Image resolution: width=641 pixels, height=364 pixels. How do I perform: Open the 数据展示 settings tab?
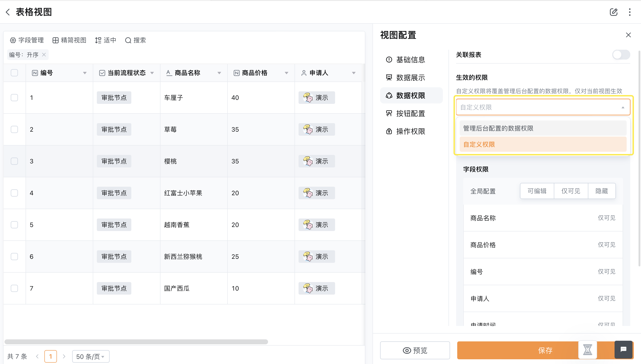pos(411,77)
